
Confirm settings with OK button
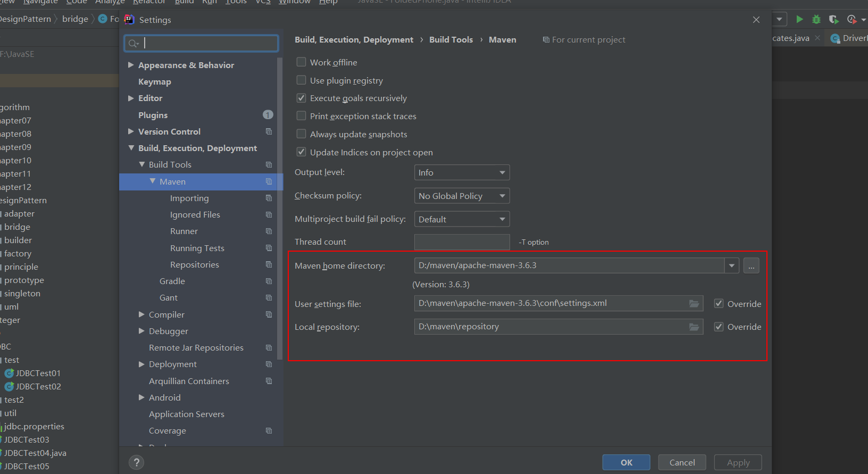[x=627, y=462]
